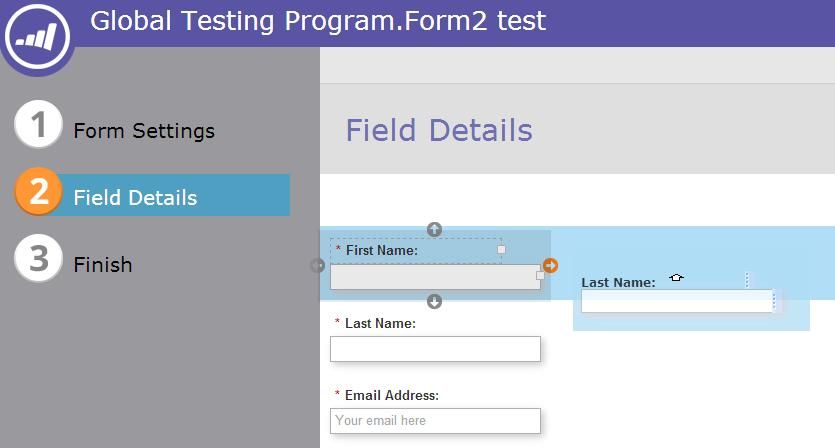Click the orange step 2 circle
Viewport: 835px width, 448px height.
[x=38, y=191]
